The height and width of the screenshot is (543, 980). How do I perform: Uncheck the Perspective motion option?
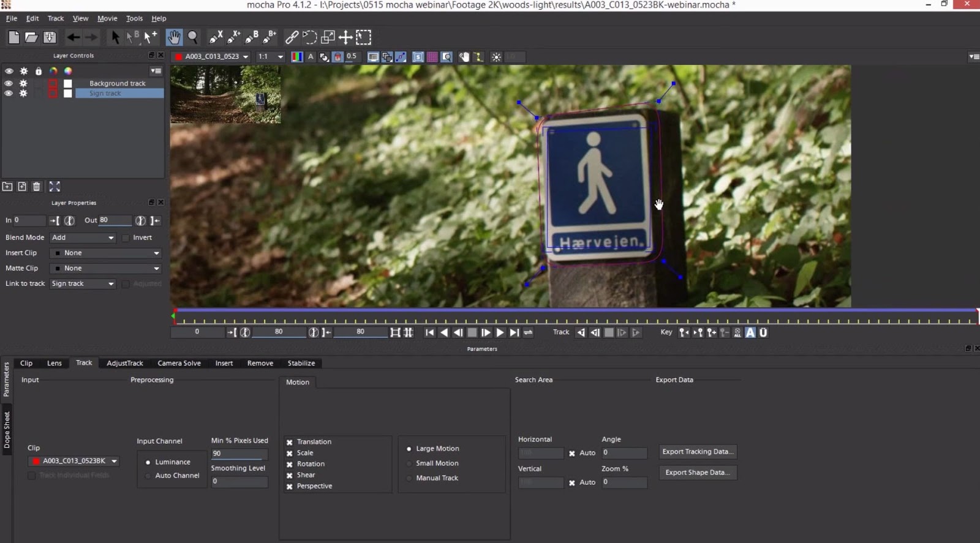289,486
